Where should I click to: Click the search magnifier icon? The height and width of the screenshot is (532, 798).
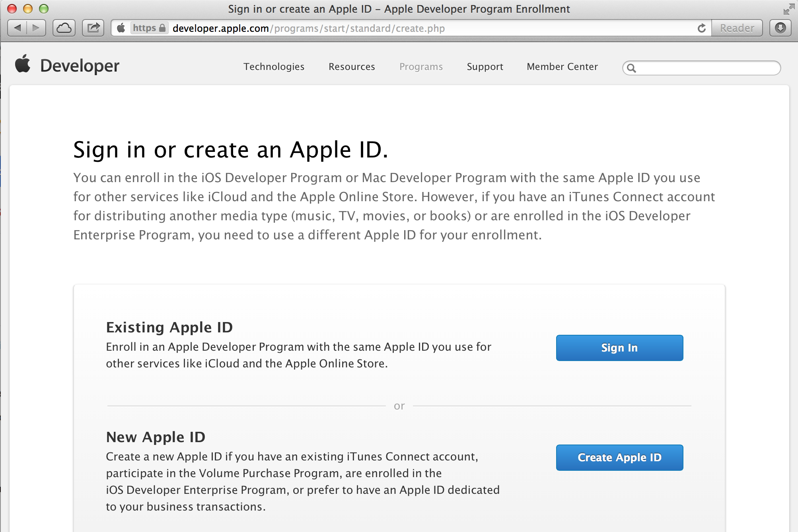[631, 68]
